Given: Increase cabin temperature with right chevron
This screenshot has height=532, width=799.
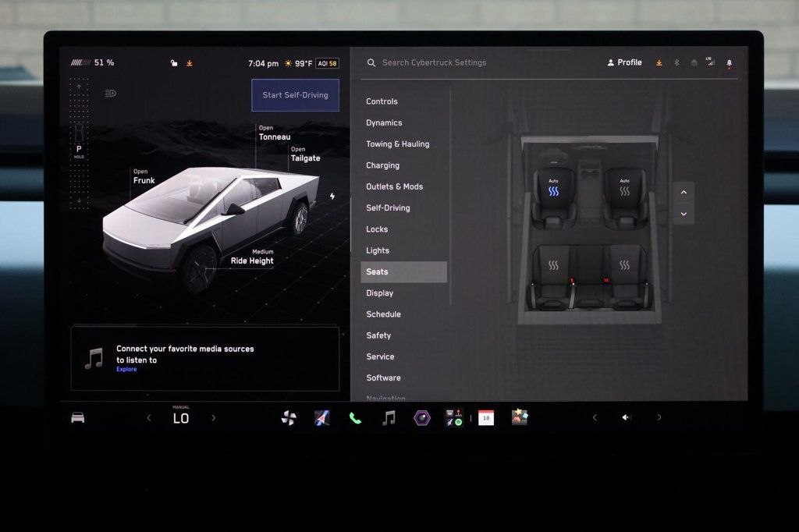Looking at the screenshot, I should tap(214, 418).
